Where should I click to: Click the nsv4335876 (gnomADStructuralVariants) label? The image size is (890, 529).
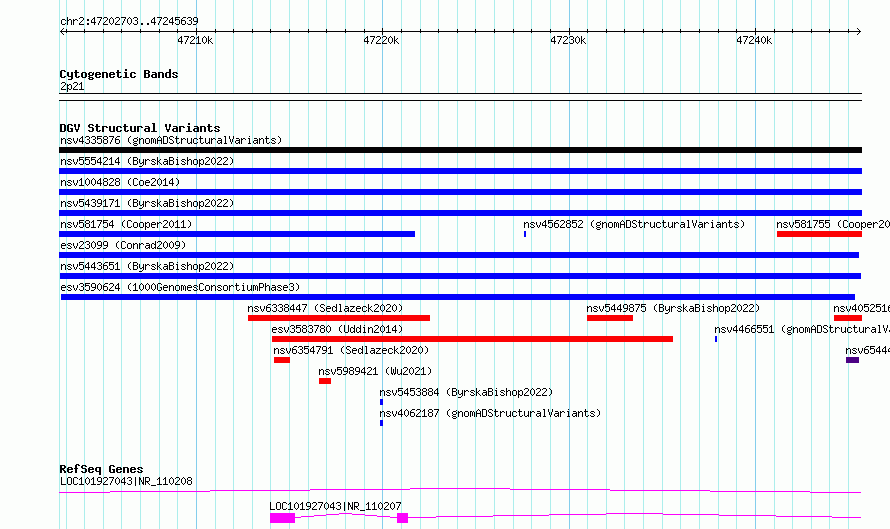coord(171,140)
